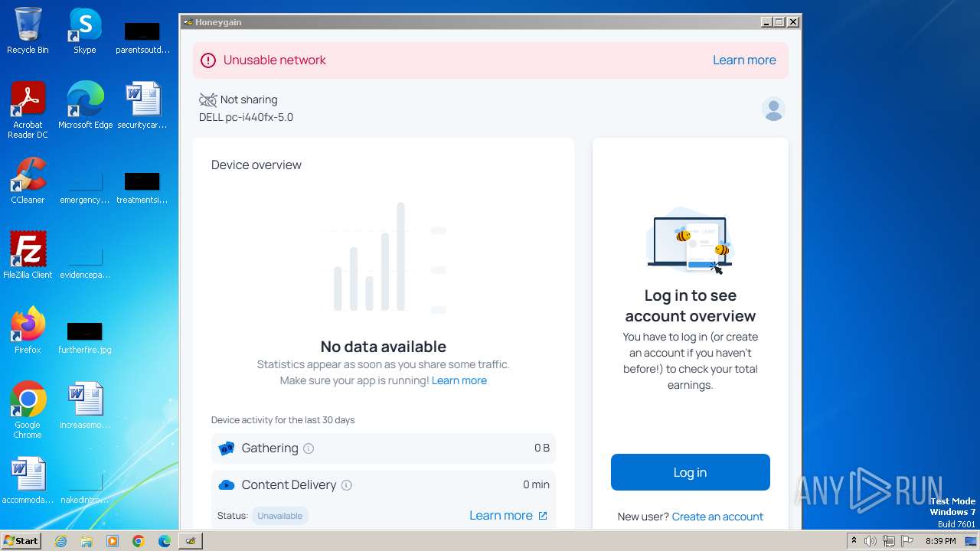
Task: Click the Gathering hexagon icon
Action: [x=227, y=448]
